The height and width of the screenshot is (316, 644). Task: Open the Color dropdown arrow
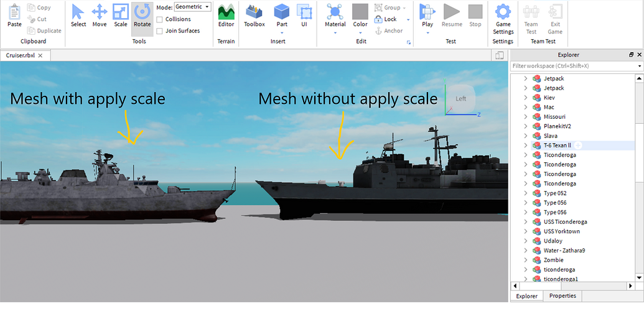tap(360, 32)
